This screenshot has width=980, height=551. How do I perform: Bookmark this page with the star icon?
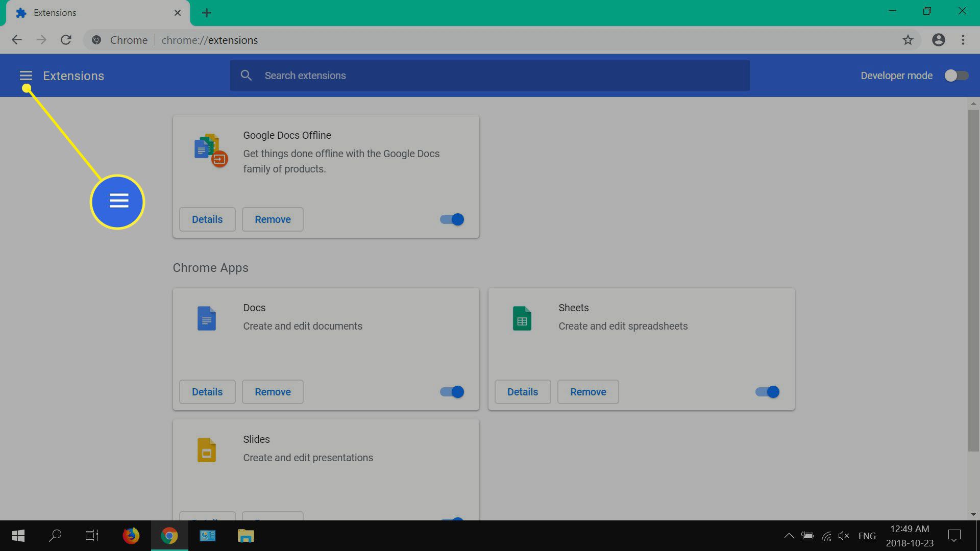point(908,40)
